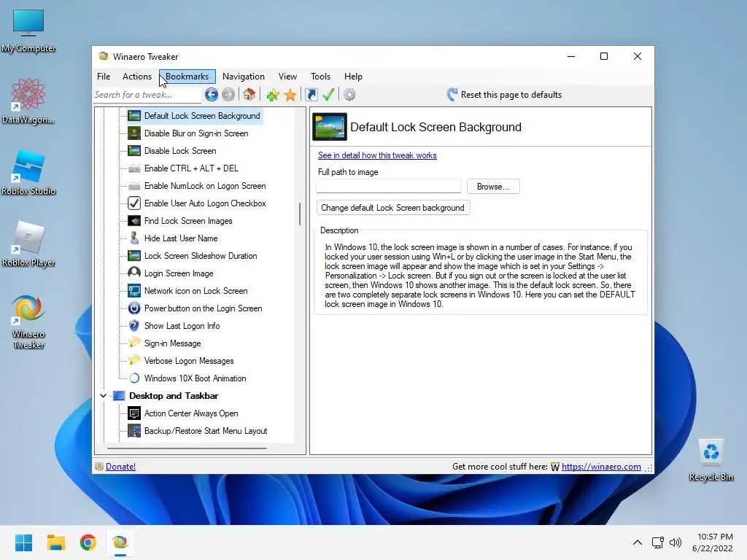Screen dimensions: 747x560
Task: Click the Disable Lock Screen tree icon
Action: [134, 151]
